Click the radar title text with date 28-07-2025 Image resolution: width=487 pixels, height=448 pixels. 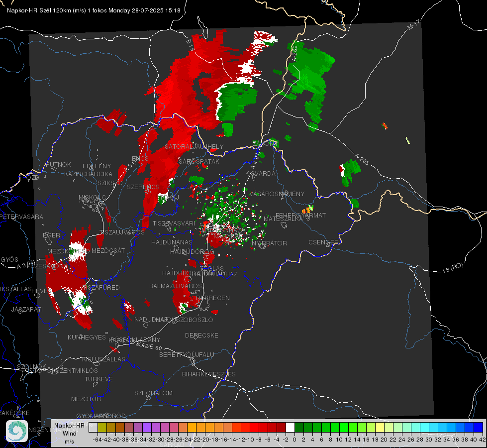pyautogui.click(x=94, y=10)
